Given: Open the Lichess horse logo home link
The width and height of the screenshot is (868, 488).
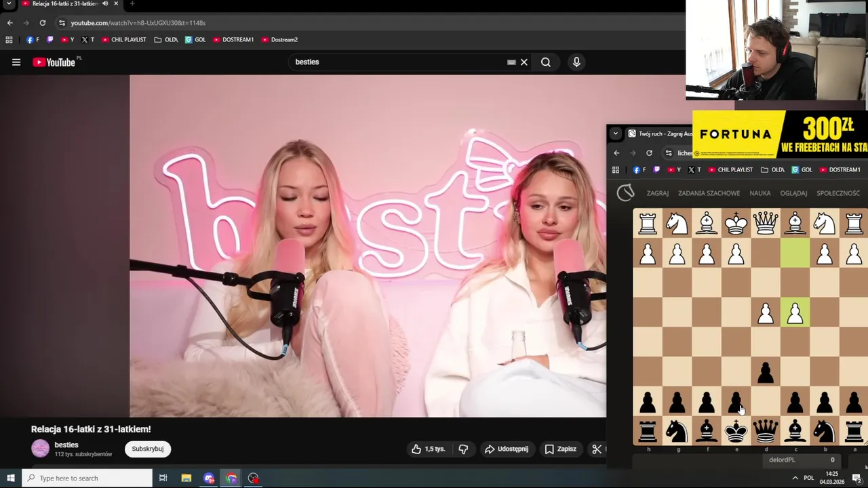Looking at the screenshot, I should [625, 193].
